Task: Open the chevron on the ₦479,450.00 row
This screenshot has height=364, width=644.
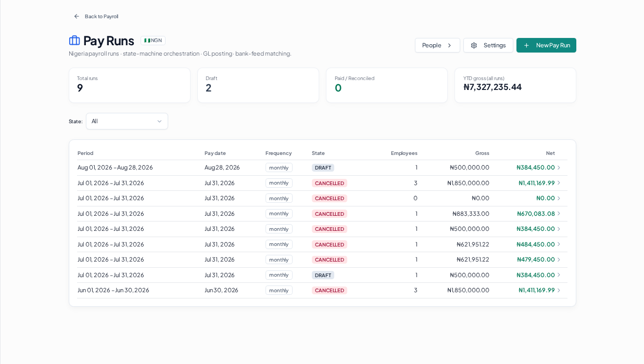Action: (559, 259)
